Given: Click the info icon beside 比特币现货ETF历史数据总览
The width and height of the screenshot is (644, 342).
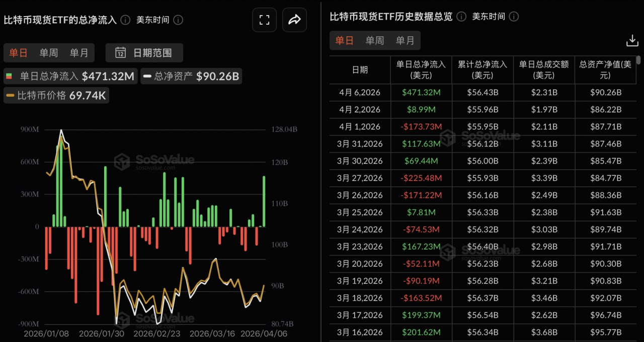Looking at the screenshot, I should click(461, 17).
